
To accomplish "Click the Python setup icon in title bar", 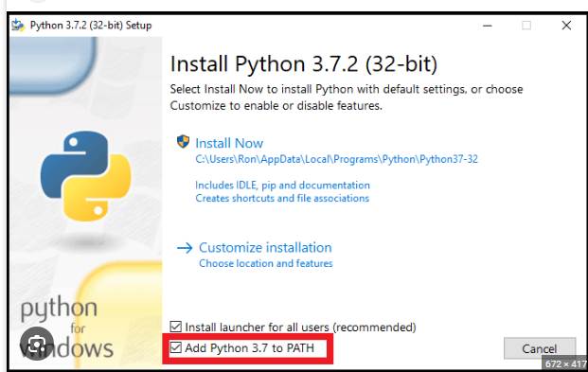I will (x=18, y=26).
